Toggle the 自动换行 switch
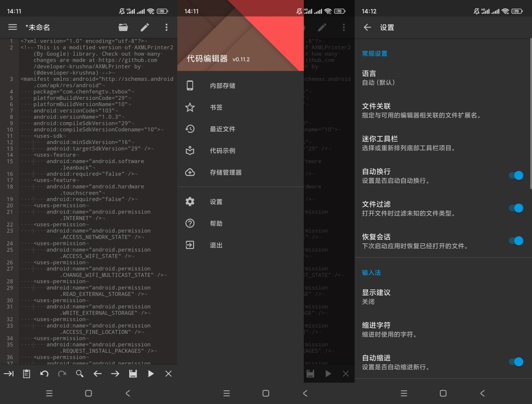Screen dimensions: 532x404 point(516,175)
